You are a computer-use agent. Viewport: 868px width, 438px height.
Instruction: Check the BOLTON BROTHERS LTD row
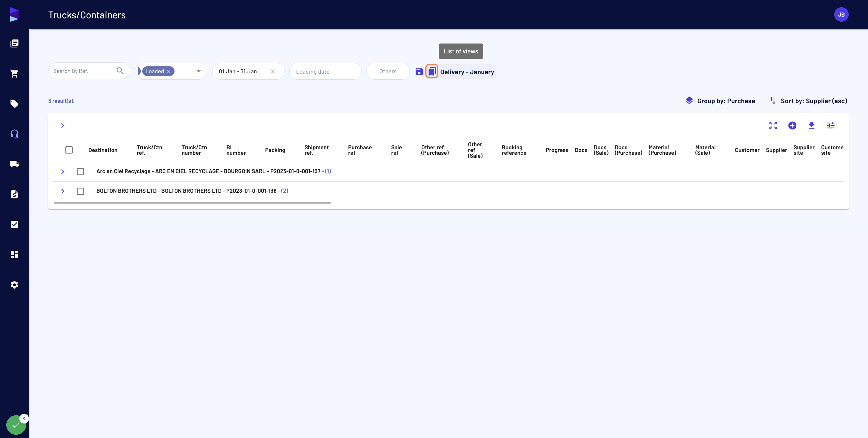80,191
